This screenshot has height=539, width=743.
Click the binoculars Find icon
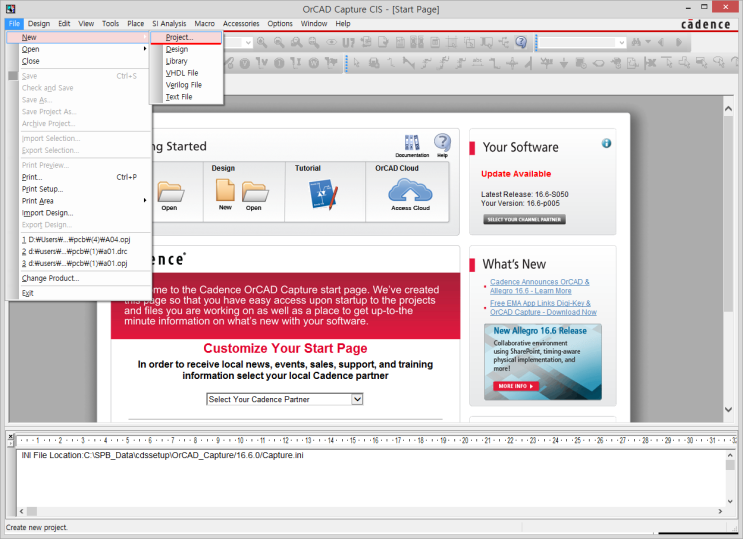(x=636, y=43)
